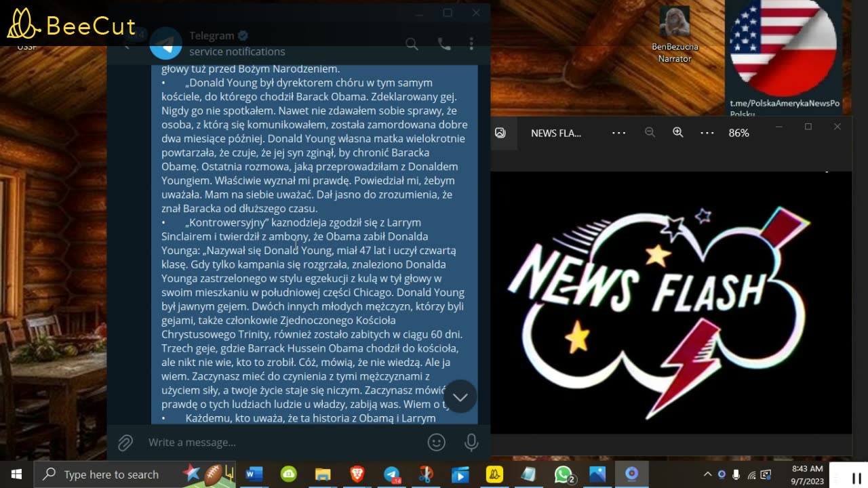The height and width of the screenshot is (488, 868).
Task: Zoom out on the photo viewer
Action: click(650, 133)
